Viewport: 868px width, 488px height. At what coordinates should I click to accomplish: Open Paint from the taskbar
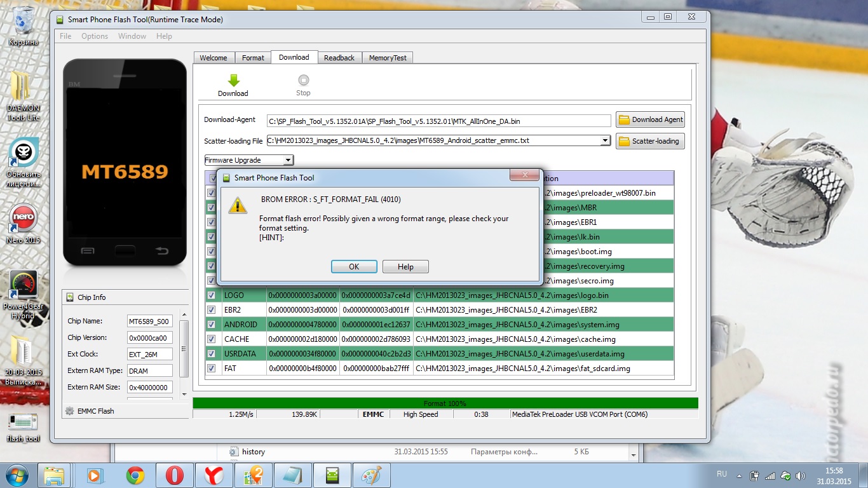tap(372, 475)
